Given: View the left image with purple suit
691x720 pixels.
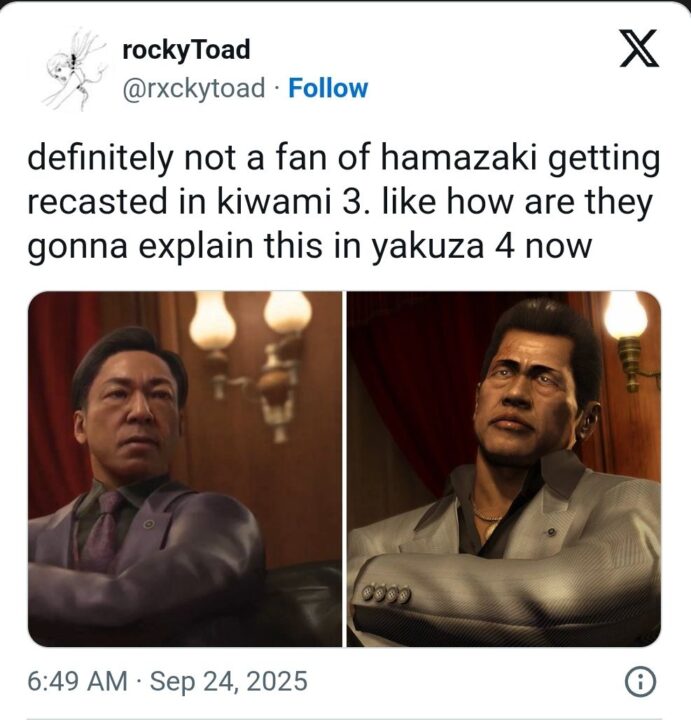Looking at the screenshot, I should [x=185, y=469].
